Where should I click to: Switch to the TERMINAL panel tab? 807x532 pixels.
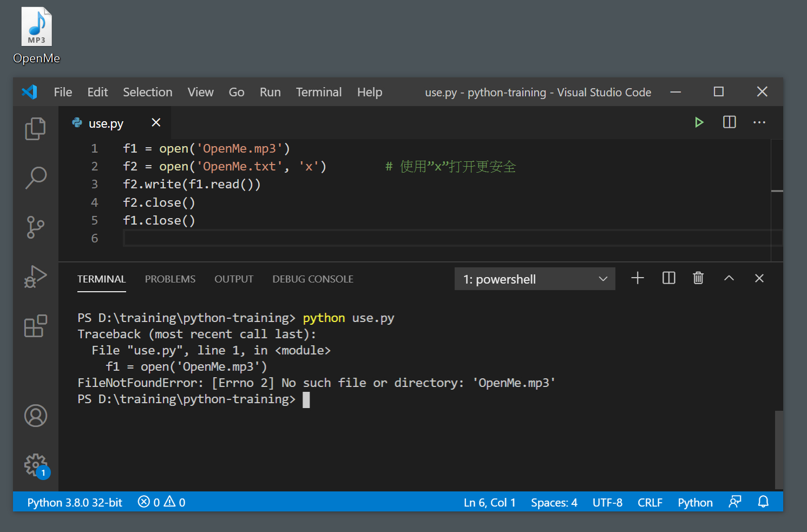click(101, 279)
